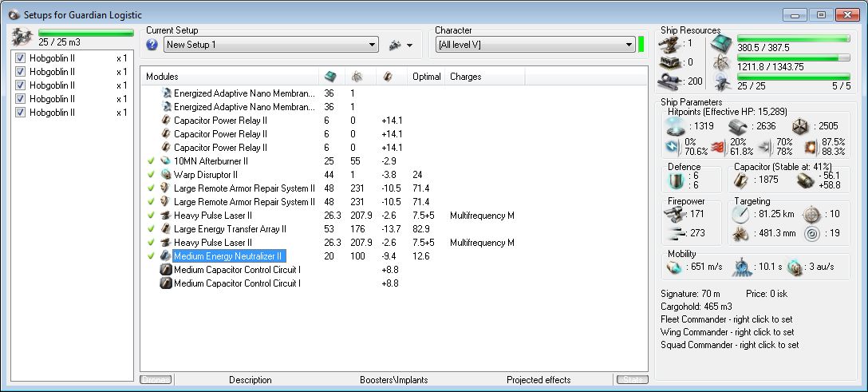Viewport: 868px width, 392px height.
Task: Click the 10MN Afterburner II module icon
Action: click(165, 161)
